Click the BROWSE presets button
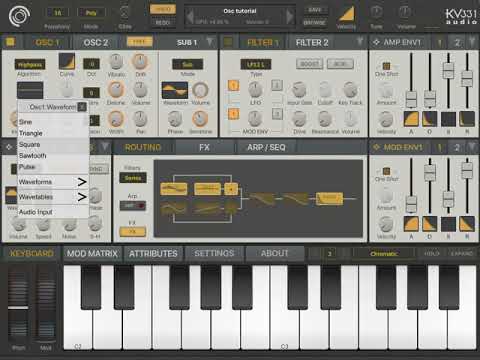 [315, 23]
